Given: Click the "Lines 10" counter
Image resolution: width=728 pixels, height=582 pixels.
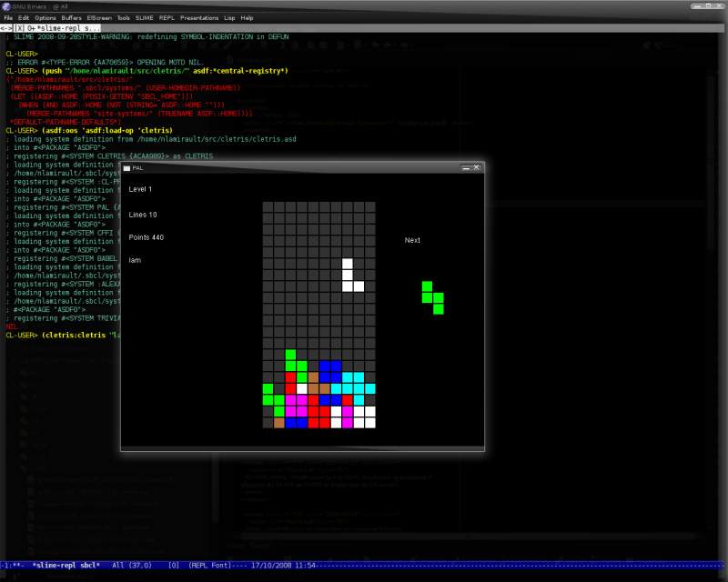Looking at the screenshot, I should pos(143,215).
